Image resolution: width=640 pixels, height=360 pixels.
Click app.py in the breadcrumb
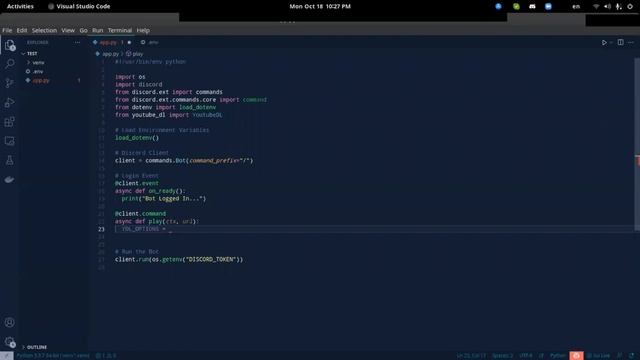coord(110,54)
